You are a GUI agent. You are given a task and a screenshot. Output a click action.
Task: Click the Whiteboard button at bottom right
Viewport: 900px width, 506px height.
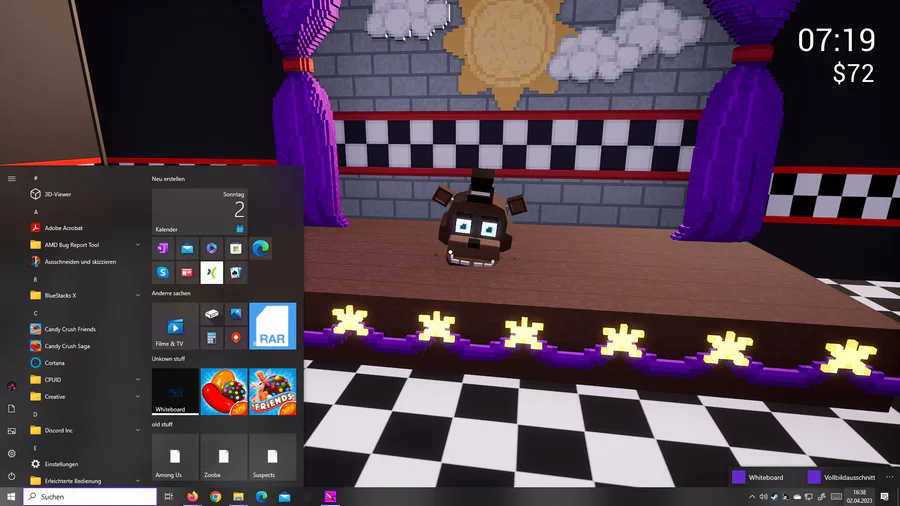pyautogui.click(x=758, y=477)
